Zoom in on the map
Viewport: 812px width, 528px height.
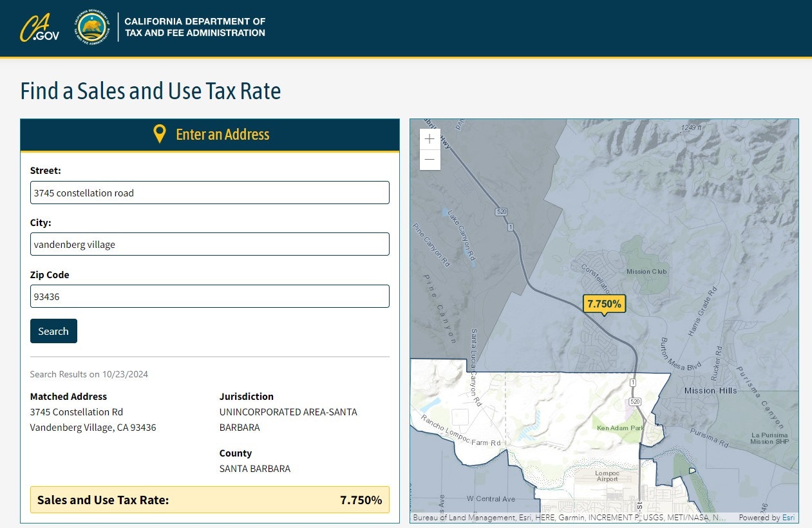(430, 139)
